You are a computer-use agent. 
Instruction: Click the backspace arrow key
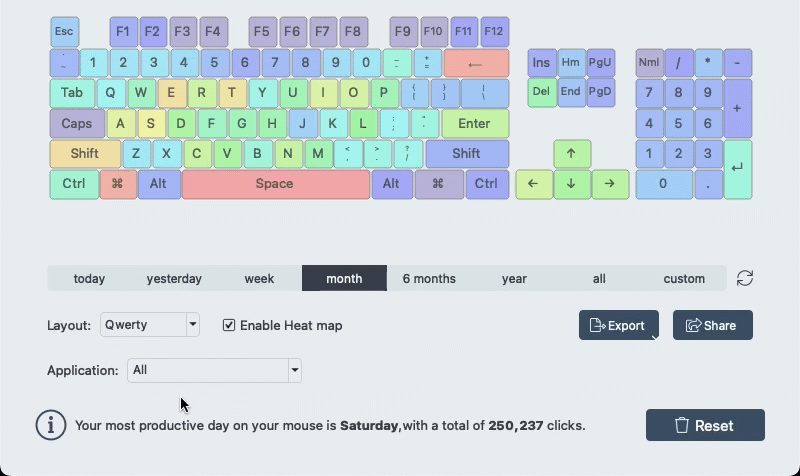(475, 64)
